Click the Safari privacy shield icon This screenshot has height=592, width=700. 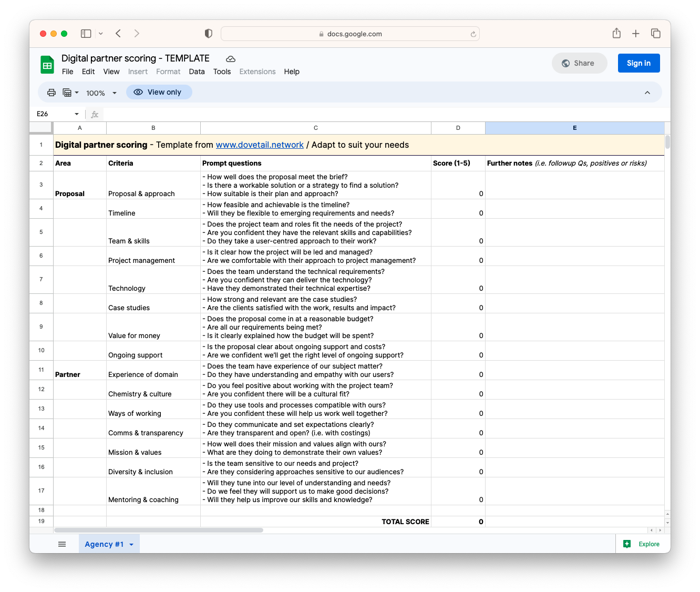tap(208, 33)
